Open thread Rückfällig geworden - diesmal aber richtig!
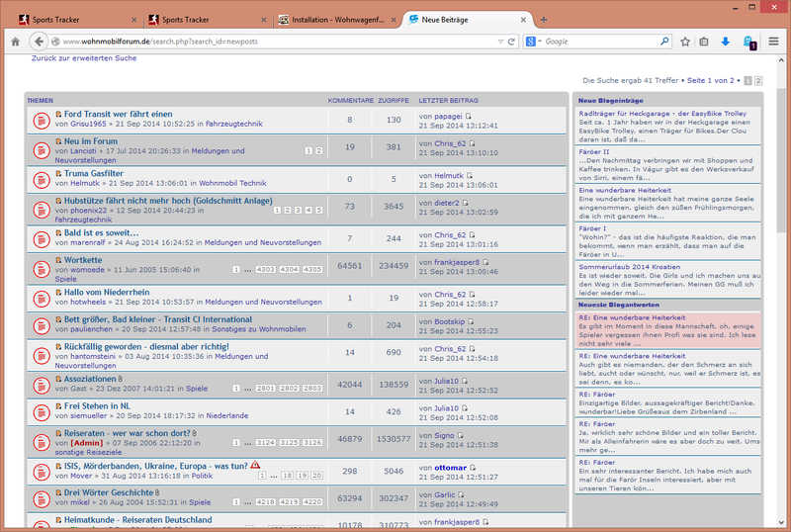 (x=146, y=347)
